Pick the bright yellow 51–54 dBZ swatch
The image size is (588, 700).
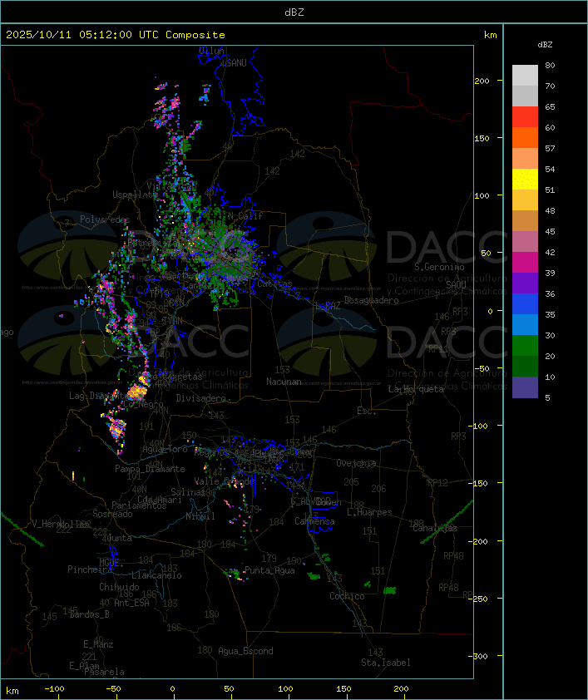coord(525,179)
